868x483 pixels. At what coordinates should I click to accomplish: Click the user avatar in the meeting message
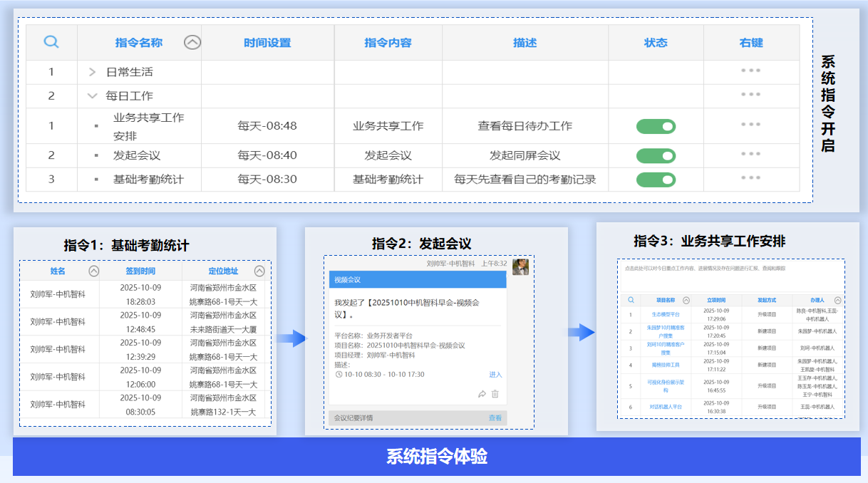[x=520, y=266]
